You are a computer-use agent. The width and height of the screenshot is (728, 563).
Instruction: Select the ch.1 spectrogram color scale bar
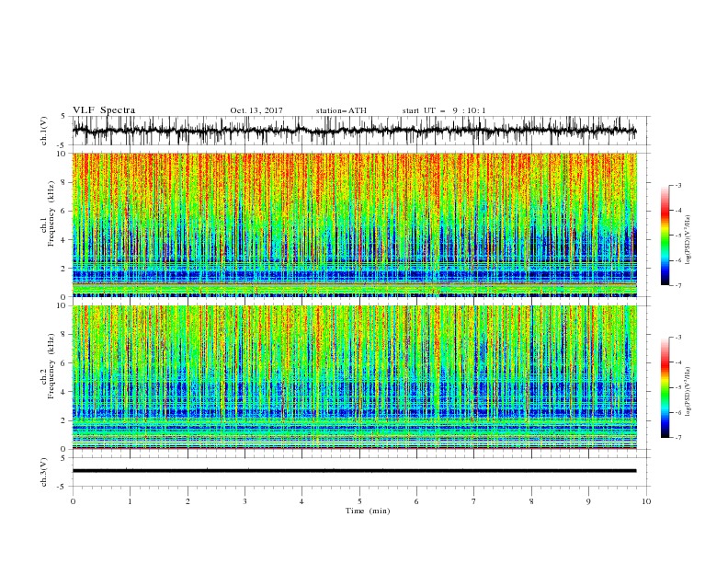(x=665, y=236)
